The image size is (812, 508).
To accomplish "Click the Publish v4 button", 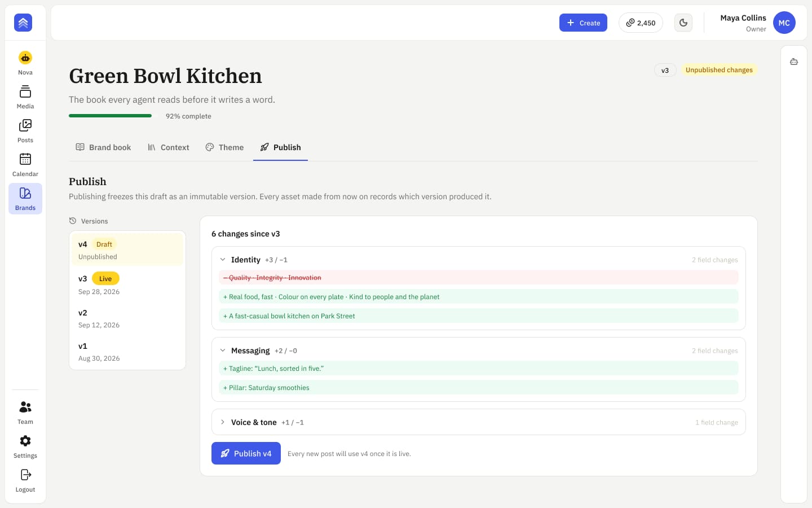I will pyautogui.click(x=246, y=453).
